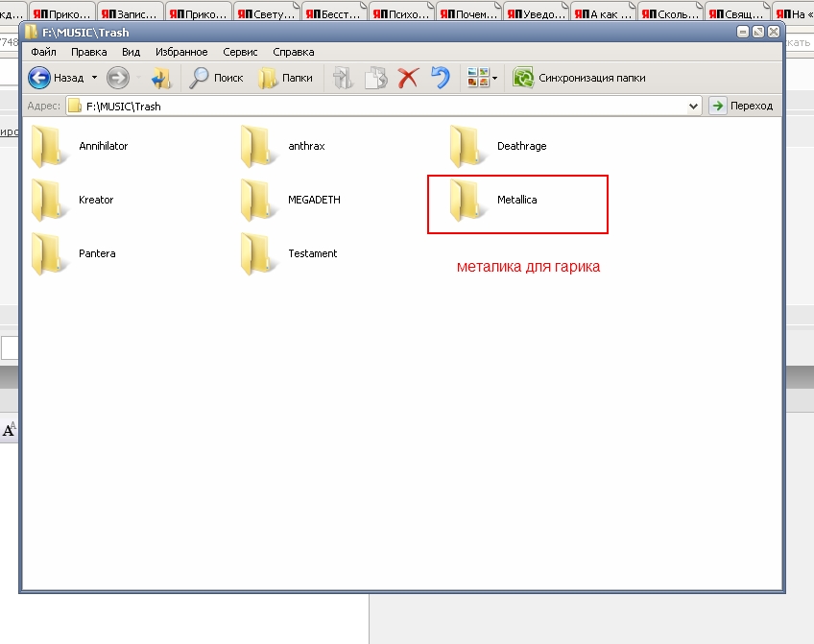Click the MEGADETH folder name
Viewport: 814px width, 644px height.
(314, 200)
